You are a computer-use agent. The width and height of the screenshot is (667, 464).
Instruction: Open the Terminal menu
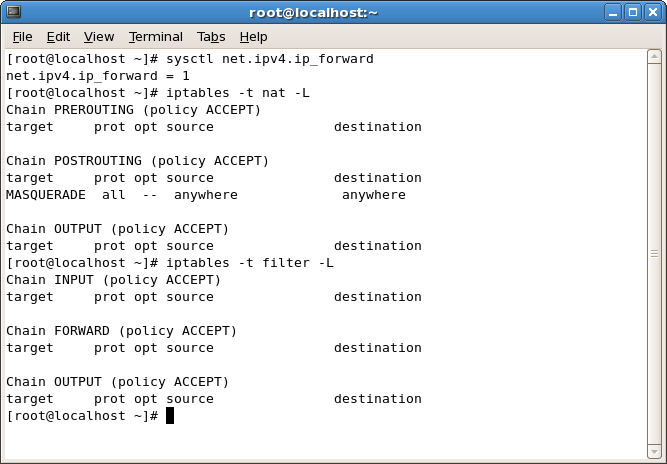tap(156, 37)
